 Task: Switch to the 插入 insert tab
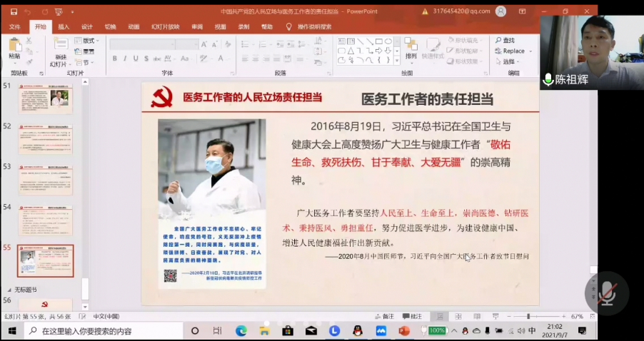tap(64, 26)
